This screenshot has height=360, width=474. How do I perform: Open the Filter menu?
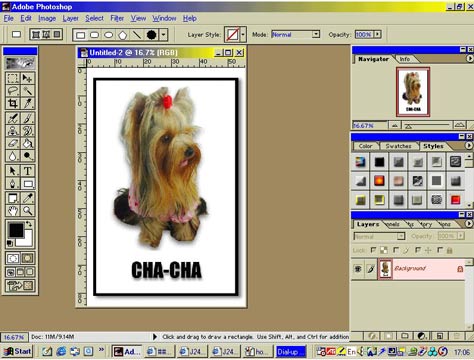pos(117,18)
